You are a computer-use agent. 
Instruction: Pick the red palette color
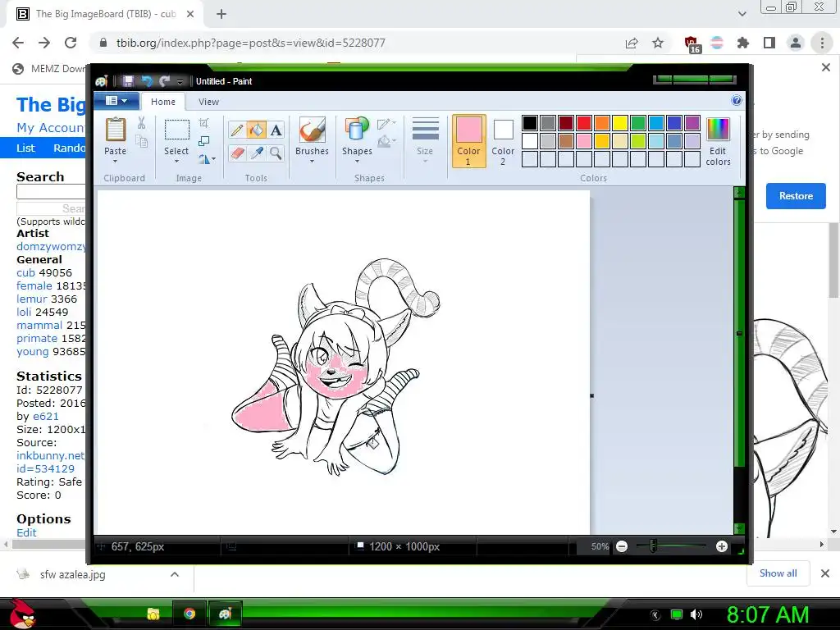(x=584, y=123)
